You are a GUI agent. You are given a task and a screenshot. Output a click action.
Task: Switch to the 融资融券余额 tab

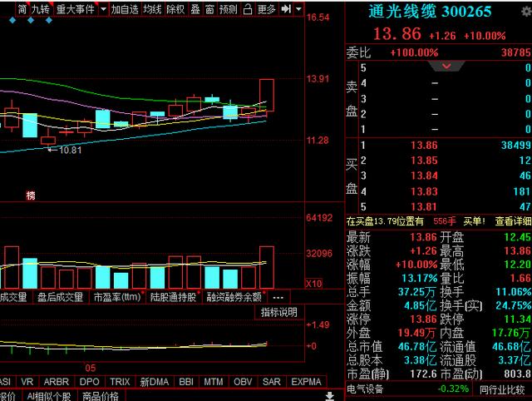tap(234, 297)
